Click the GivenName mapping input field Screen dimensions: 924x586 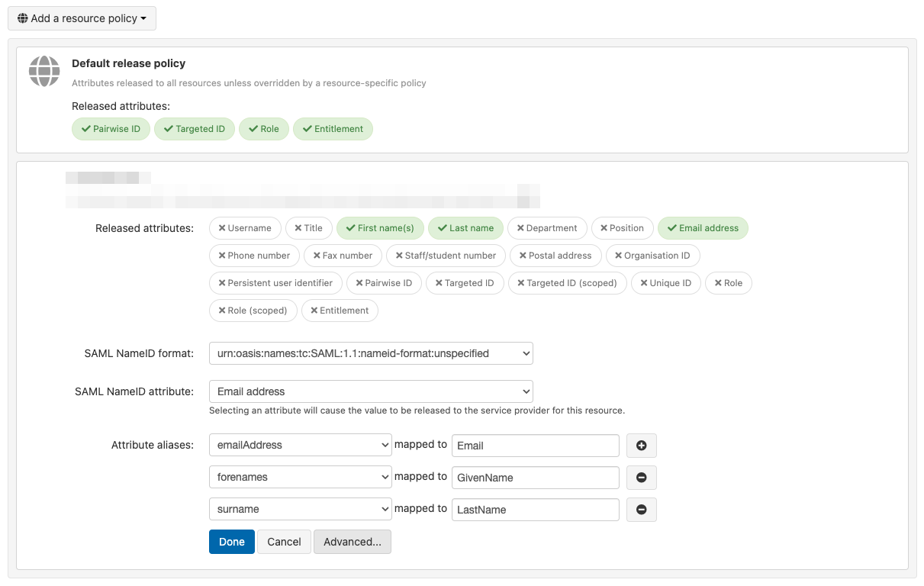tap(535, 477)
